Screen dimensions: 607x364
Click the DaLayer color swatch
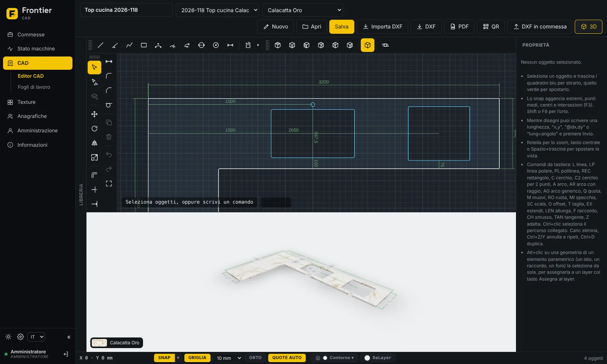point(367,358)
